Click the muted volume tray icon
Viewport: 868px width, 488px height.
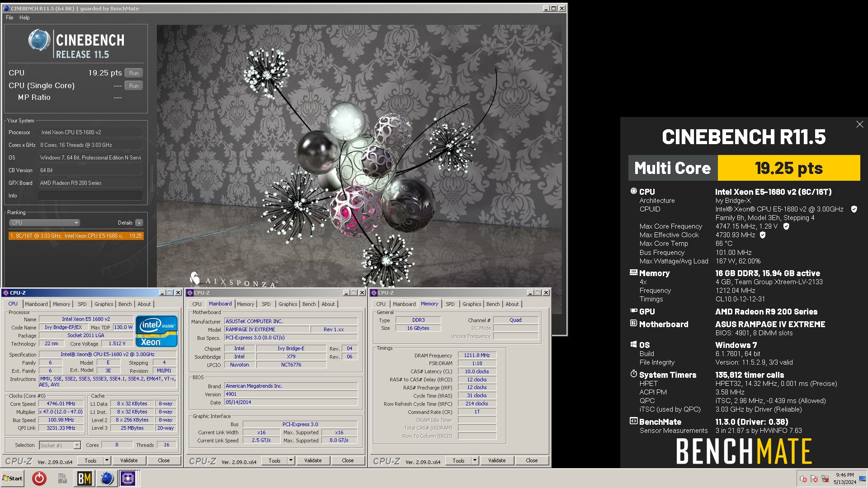click(x=803, y=479)
